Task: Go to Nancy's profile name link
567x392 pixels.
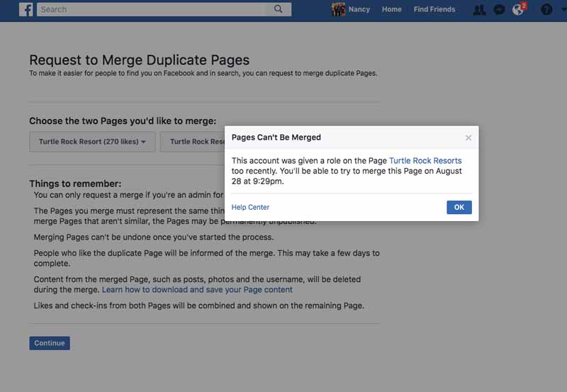Action: (x=359, y=9)
